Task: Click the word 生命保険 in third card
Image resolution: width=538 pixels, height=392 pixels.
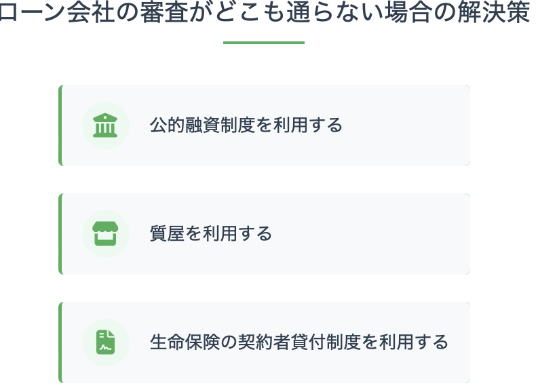Action: point(185,342)
